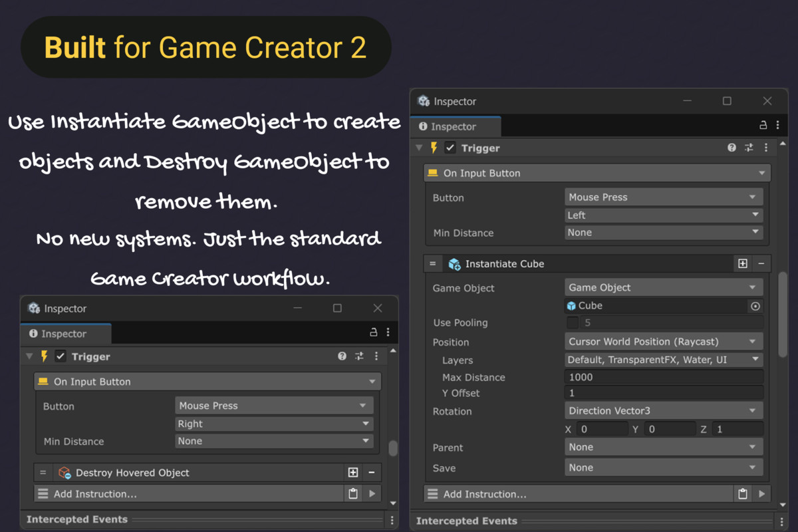Open the Position dropdown showing Cursor World Position
The image size is (798, 532).
coord(663,341)
